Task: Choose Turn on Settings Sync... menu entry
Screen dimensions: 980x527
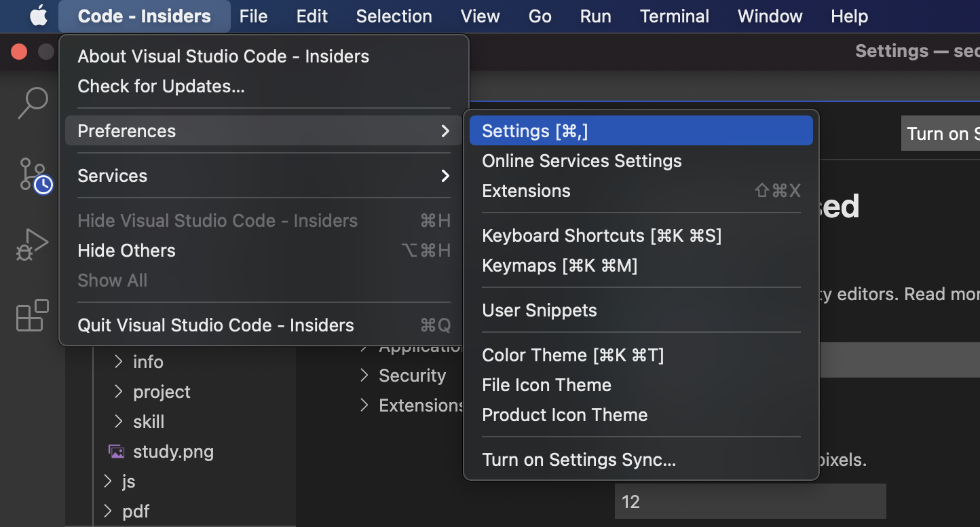Action: tap(641, 460)
